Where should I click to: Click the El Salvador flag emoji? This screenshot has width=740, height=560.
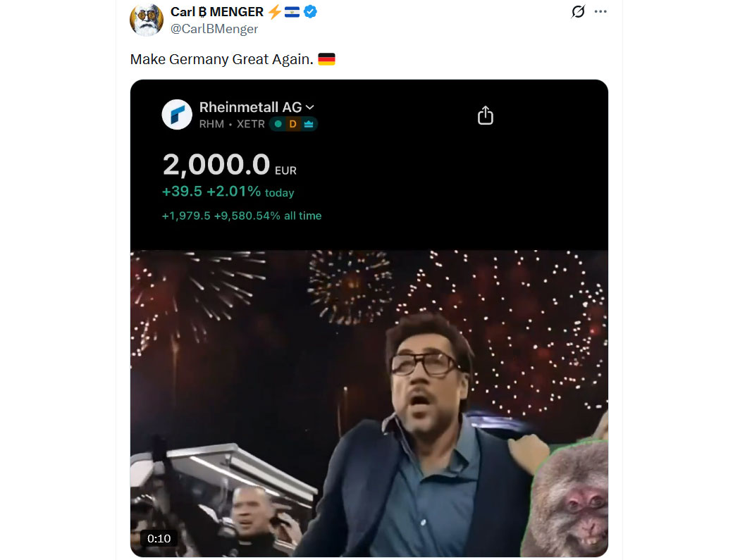click(x=292, y=12)
